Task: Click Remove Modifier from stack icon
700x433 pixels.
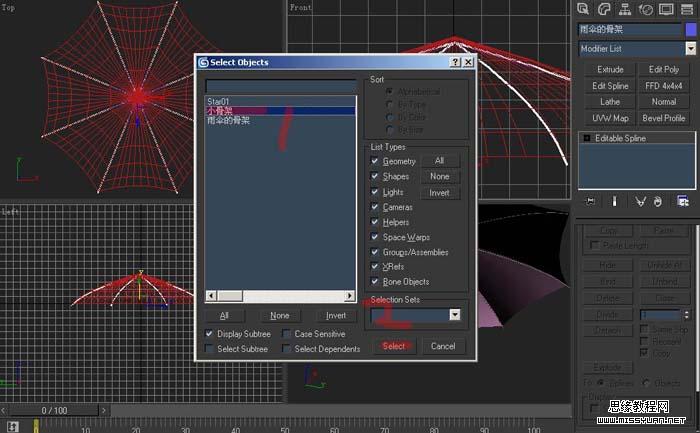Action: [x=658, y=201]
